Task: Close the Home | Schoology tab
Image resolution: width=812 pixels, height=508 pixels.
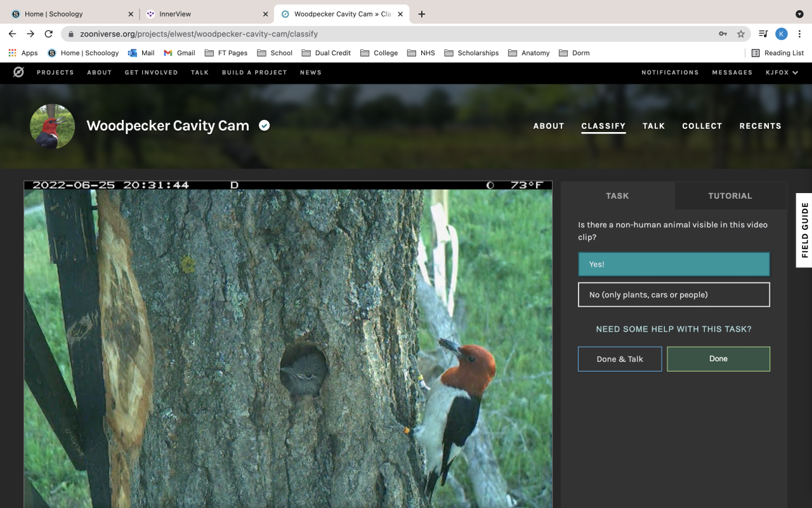Action: click(x=131, y=14)
